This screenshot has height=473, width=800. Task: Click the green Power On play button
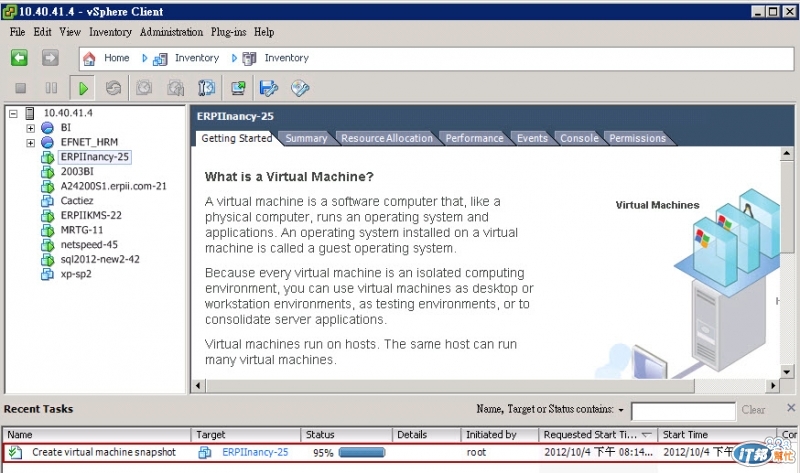83,88
